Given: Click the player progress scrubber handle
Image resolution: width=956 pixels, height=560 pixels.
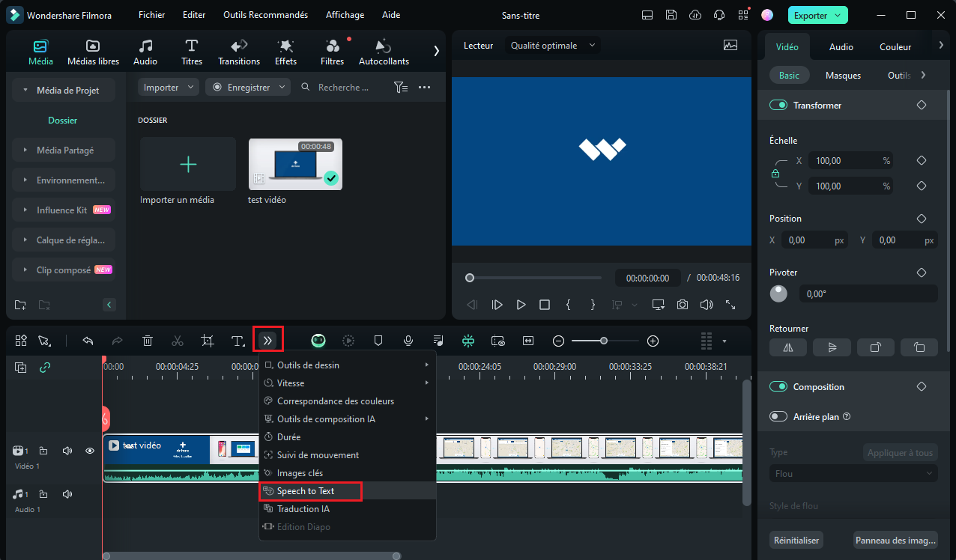Looking at the screenshot, I should pyautogui.click(x=470, y=278).
